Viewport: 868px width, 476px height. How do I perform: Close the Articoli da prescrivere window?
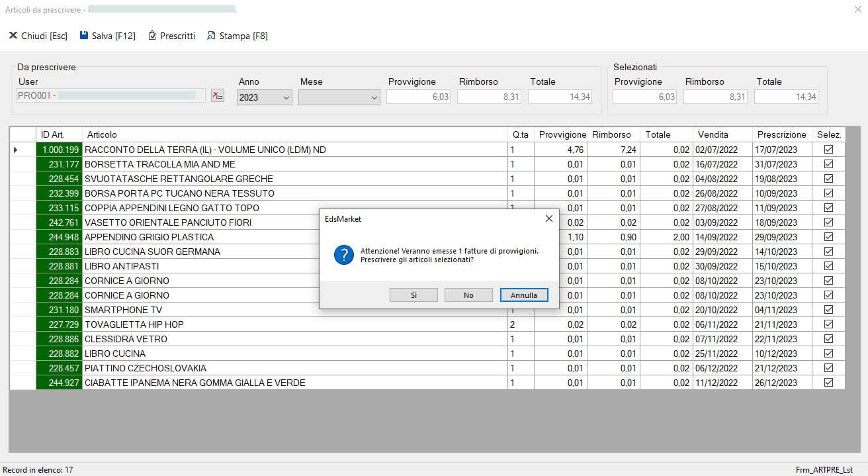[x=857, y=9]
